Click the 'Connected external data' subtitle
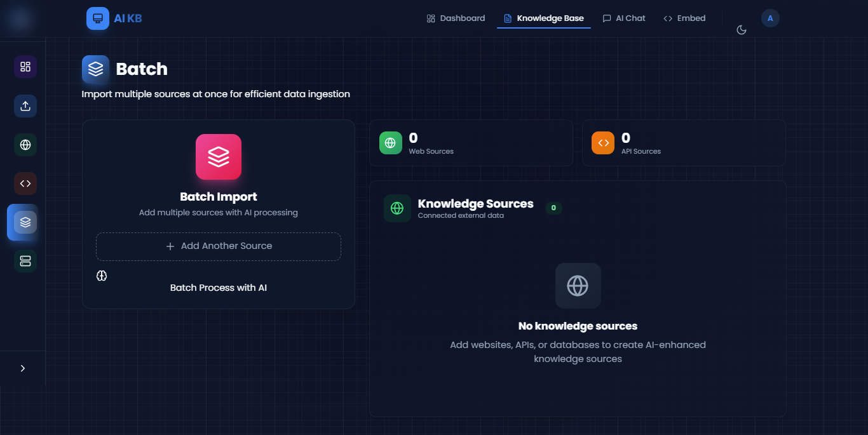 tap(461, 215)
